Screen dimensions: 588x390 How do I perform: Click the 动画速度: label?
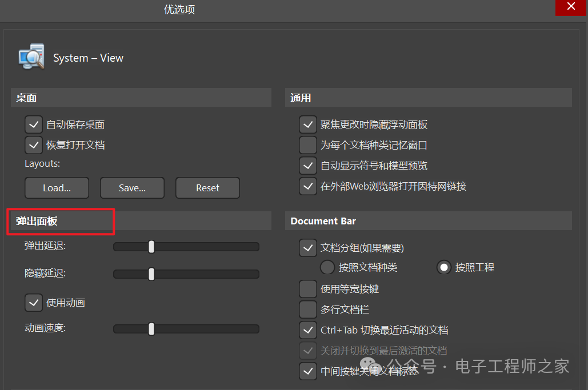45,328
